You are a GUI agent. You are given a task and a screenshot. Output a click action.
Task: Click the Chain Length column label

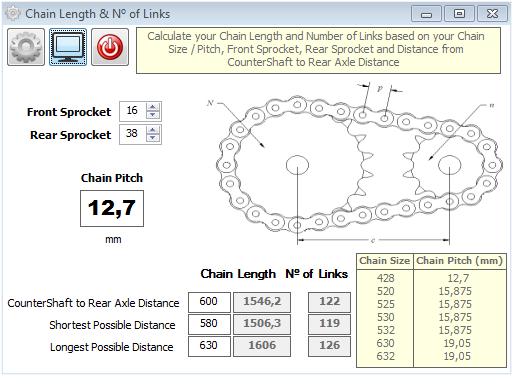point(238,274)
